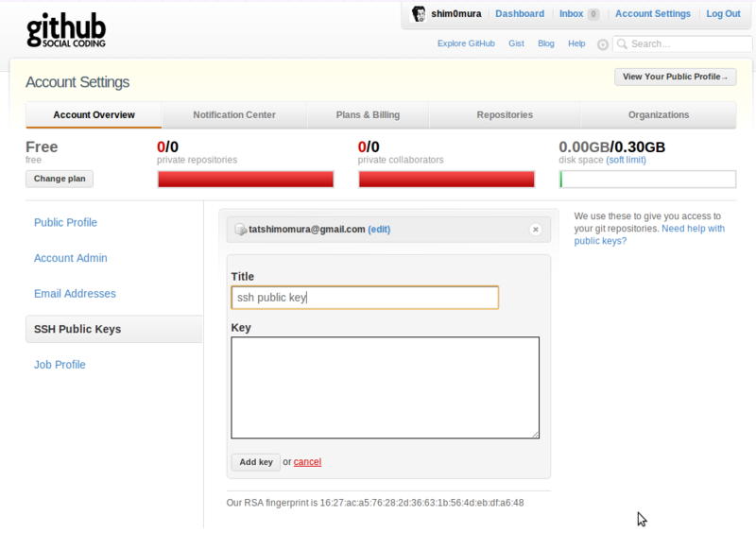Screen dimensions: 756x533
Task: Switch to the Plans & Billing tab
Action: click(x=368, y=114)
